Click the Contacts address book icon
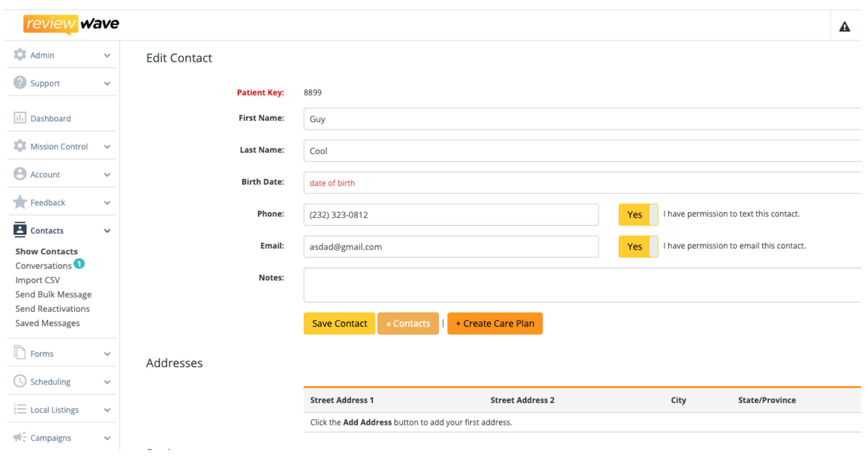This screenshot has width=868, height=457. click(20, 230)
